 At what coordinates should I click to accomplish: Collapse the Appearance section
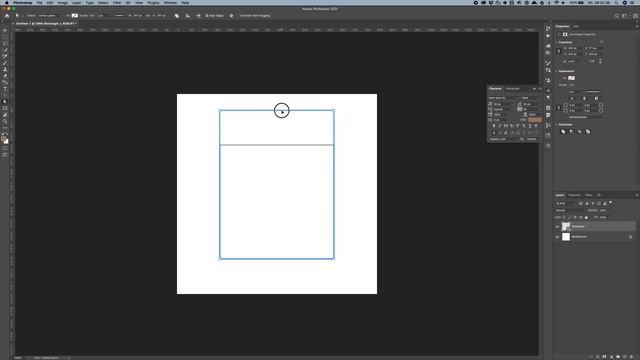pos(556,71)
